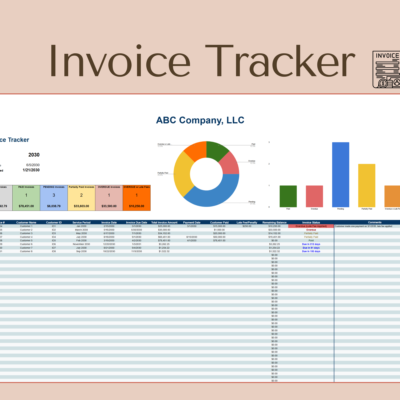400x400 pixels.
Task: Click the Payment Date column header
Action: [192, 222]
